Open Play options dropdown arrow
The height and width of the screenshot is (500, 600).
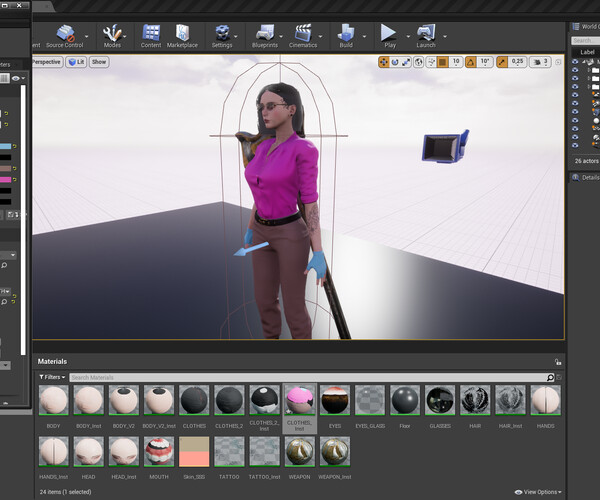click(408, 36)
